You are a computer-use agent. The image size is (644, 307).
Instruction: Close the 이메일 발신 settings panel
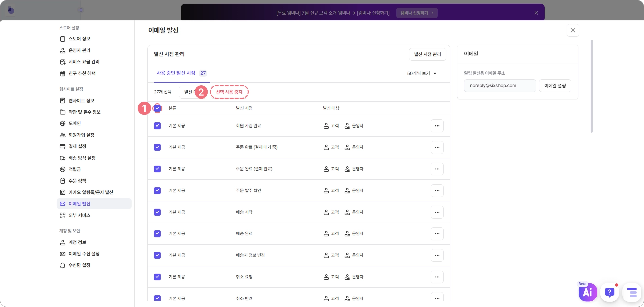(x=573, y=30)
